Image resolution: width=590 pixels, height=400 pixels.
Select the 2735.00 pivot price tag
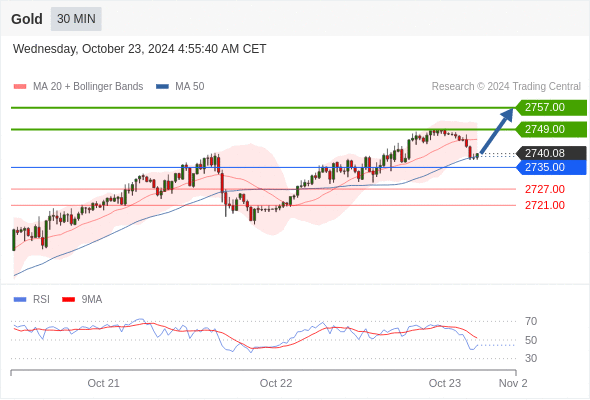(551, 167)
